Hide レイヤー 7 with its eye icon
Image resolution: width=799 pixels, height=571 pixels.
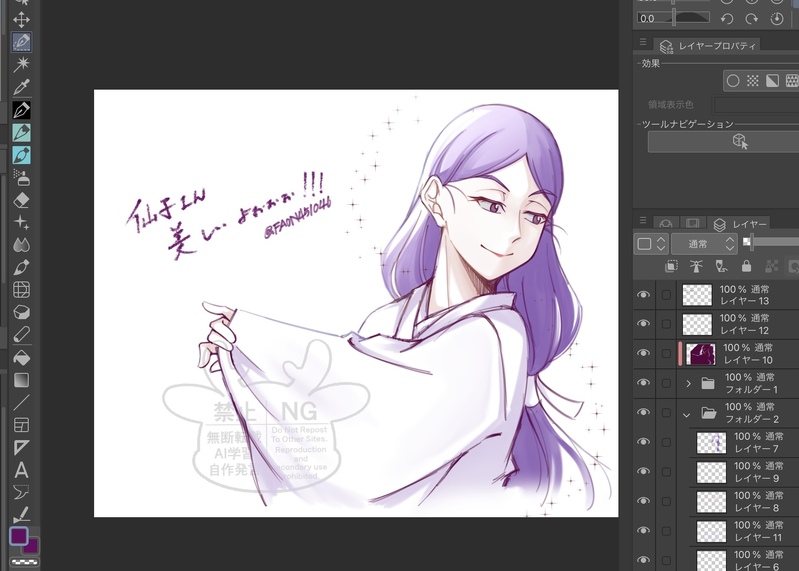(x=644, y=442)
